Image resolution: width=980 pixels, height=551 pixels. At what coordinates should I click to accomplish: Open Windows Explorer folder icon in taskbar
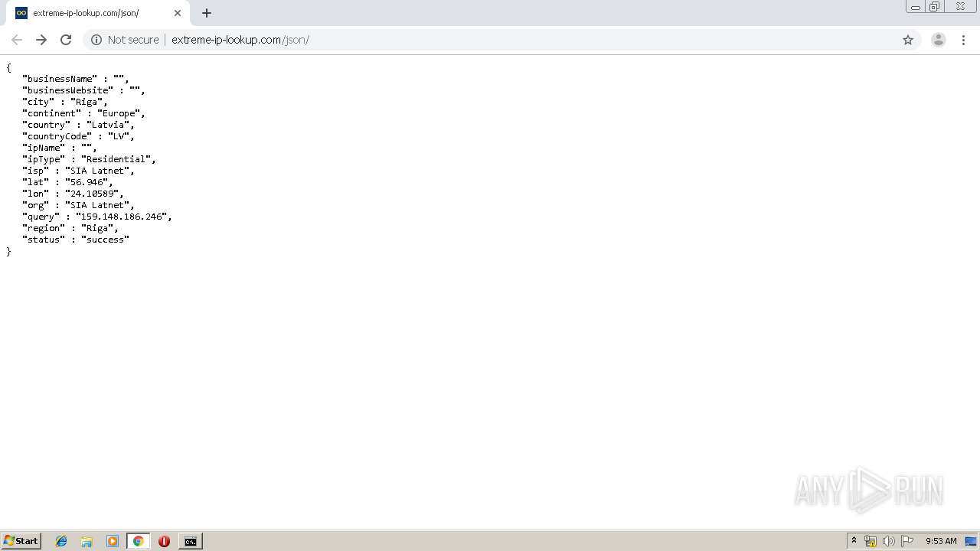[x=87, y=541]
